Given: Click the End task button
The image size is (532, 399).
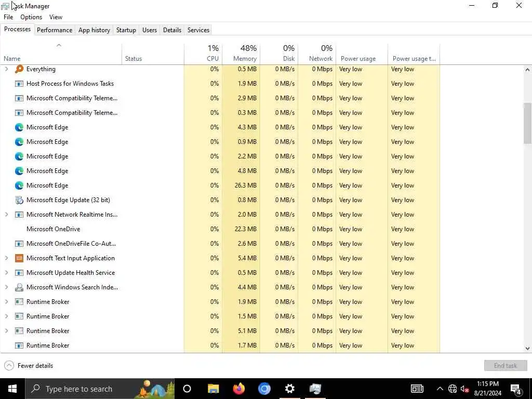Looking at the screenshot, I should (506, 366).
